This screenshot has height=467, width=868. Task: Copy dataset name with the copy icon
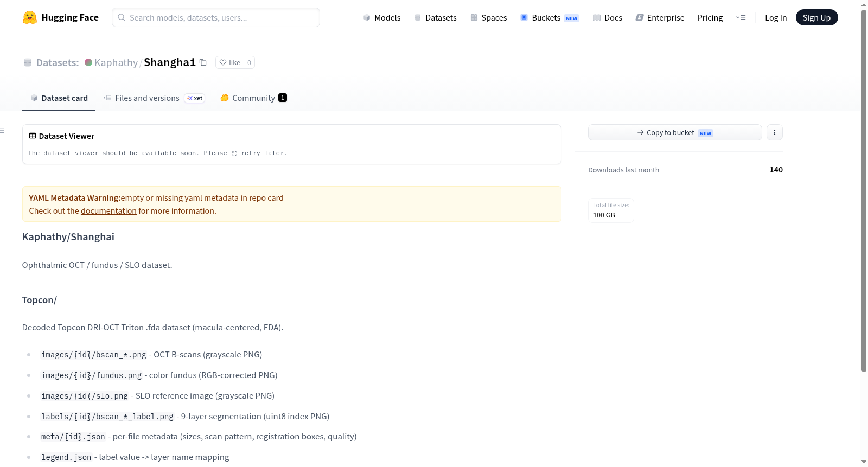[203, 62]
